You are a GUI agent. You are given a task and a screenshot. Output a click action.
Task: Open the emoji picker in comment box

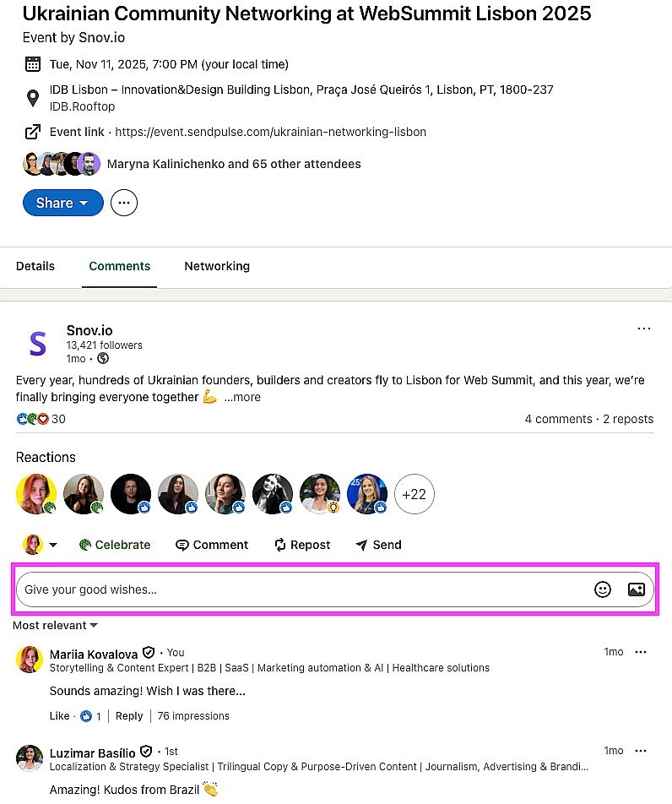(602, 589)
